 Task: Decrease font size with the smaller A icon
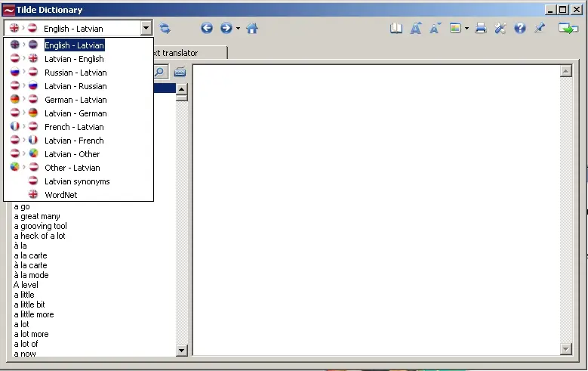tap(435, 28)
